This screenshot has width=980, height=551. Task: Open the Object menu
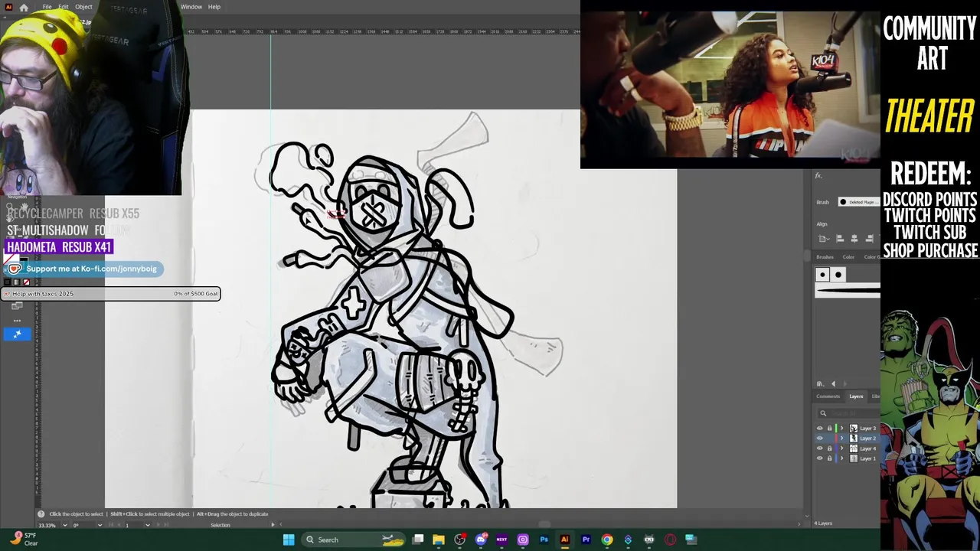[83, 7]
